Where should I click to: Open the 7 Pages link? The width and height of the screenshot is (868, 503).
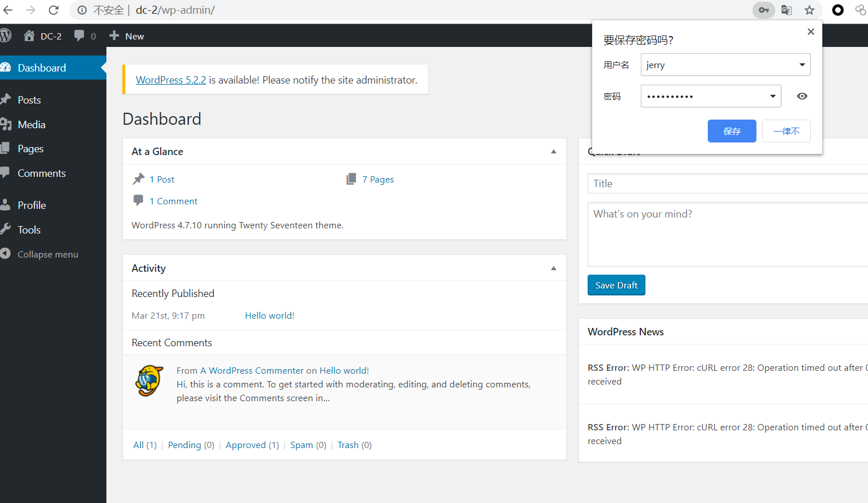[378, 179]
